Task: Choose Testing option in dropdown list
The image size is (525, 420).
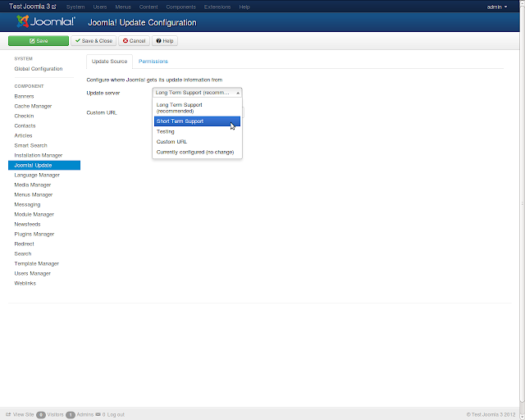Action: pyautogui.click(x=197, y=131)
